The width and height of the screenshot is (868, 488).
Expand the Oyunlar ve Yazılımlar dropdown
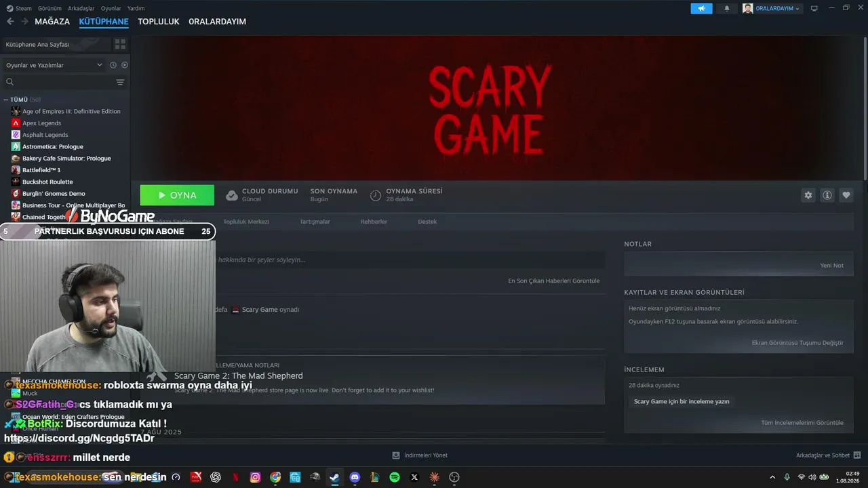[53, 65]
